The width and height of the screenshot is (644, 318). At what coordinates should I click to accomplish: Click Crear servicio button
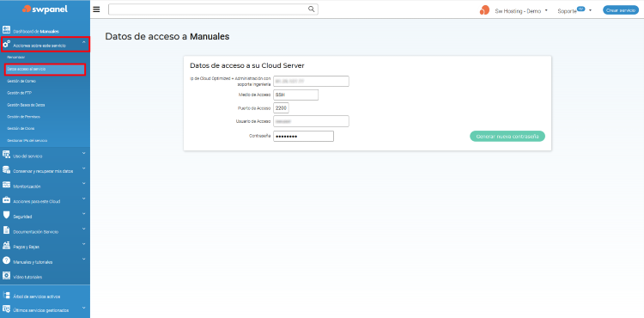pos(621,10)
